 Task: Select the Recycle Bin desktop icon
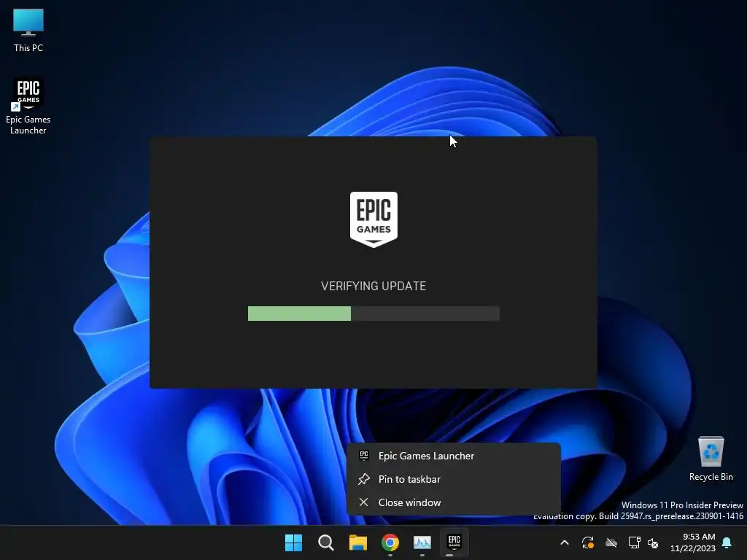(x=711, y=459)
